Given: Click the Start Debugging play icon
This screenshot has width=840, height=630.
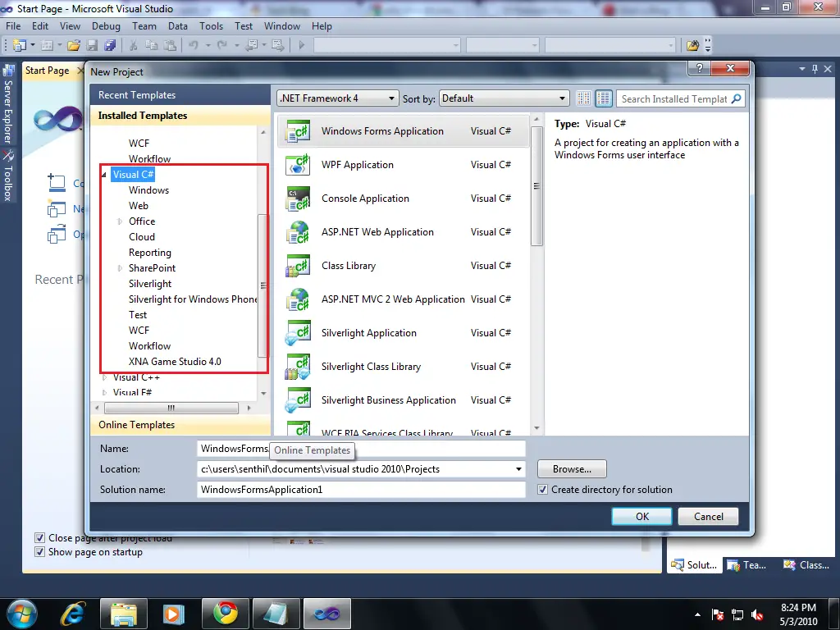Looking at the screenshot, I should 302,46.
